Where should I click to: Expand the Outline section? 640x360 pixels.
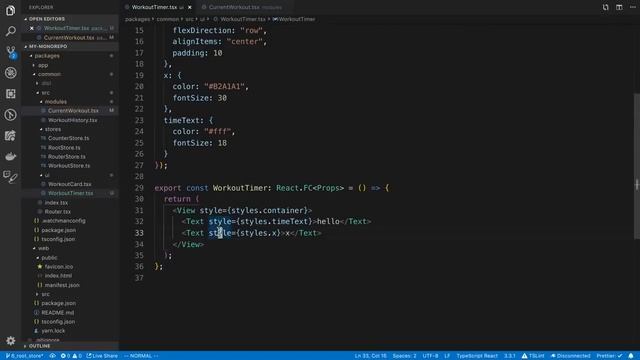click(x=40, y=346)
